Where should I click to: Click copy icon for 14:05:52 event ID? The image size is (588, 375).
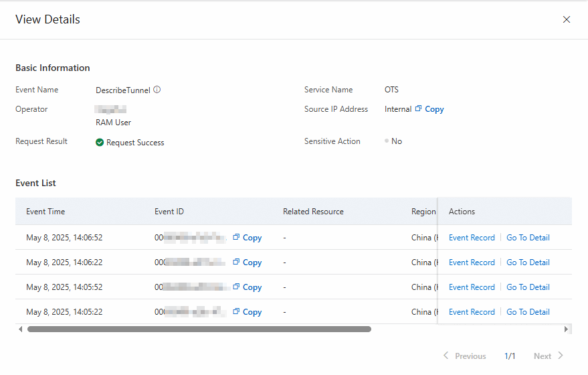coord(236,287)
